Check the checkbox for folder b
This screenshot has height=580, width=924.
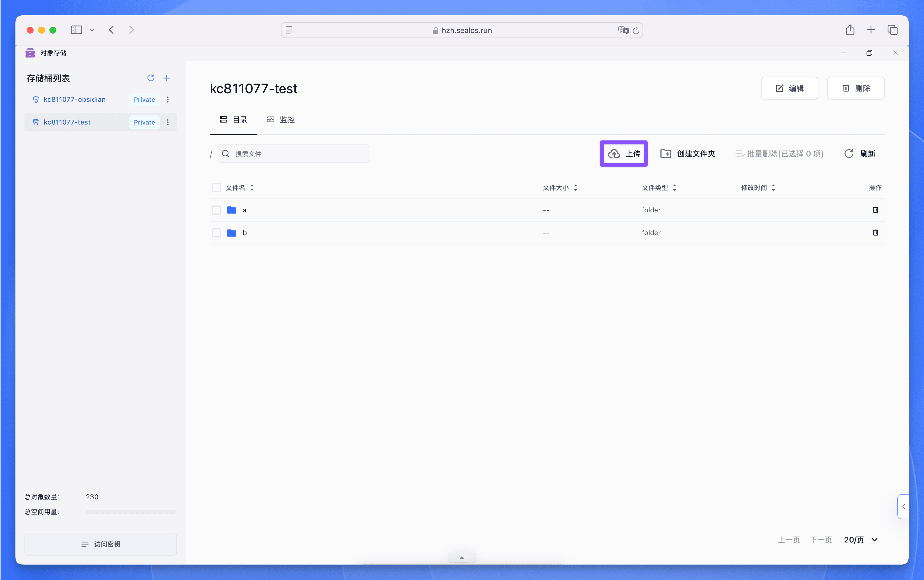coord(217,233)
